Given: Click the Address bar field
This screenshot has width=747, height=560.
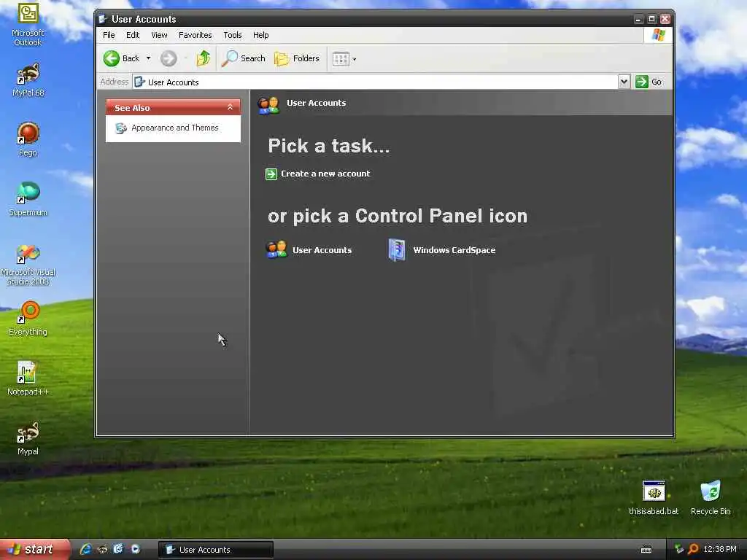Looking at the screenshot, I should click(376, 82).
